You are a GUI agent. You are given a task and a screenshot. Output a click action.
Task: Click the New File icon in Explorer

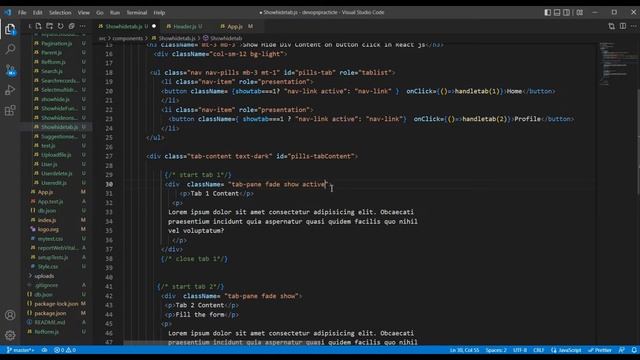(x=38, y=26)
